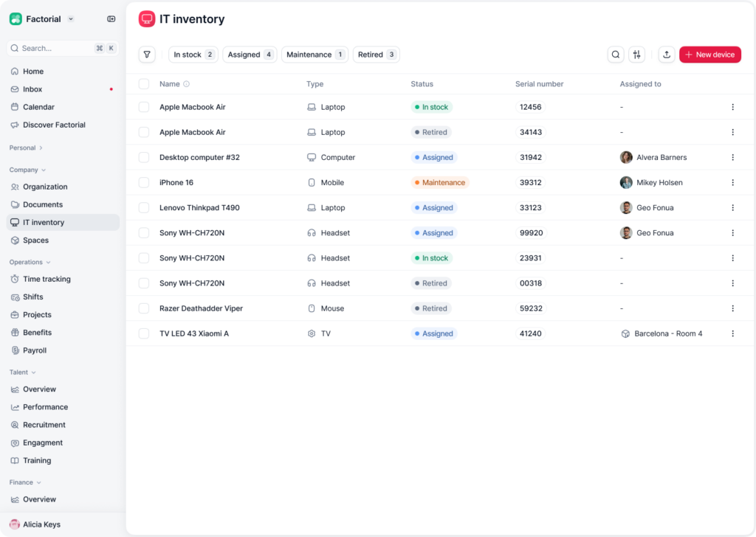Open Spaces page

click(63, 240)
